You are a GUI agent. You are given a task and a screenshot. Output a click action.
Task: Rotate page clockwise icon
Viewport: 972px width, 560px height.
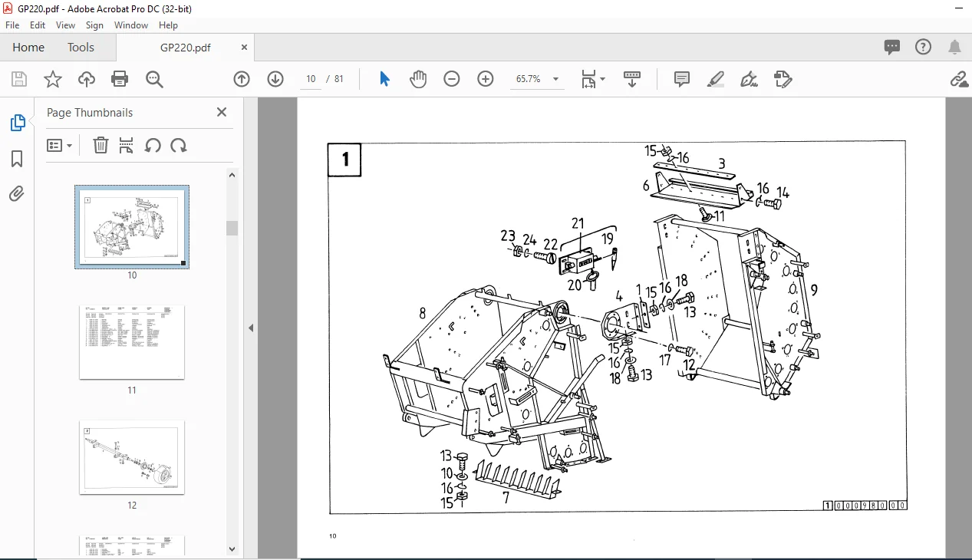pyautogui.click(x=179, y=145)
